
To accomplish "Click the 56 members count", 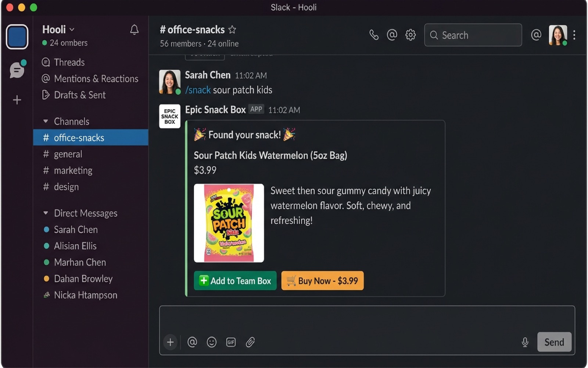I will pyautogui.click(x=181, y=44).
